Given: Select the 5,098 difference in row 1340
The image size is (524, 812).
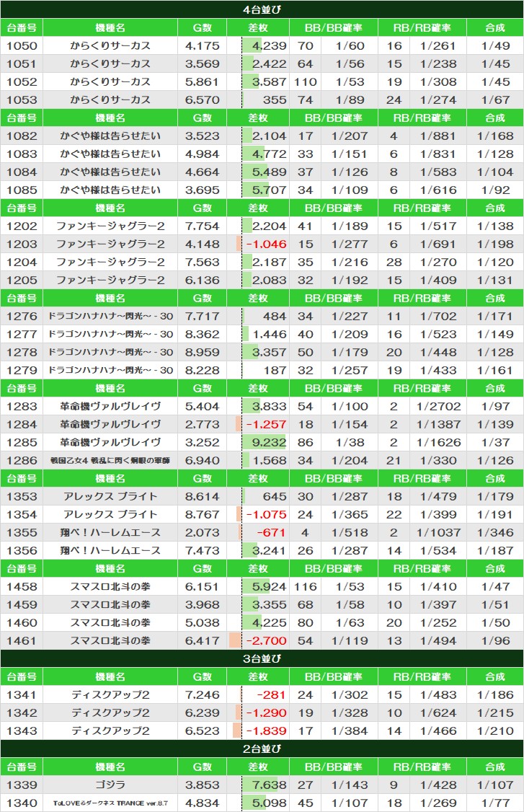Looking at the screenshot, I should coord(270,803).
